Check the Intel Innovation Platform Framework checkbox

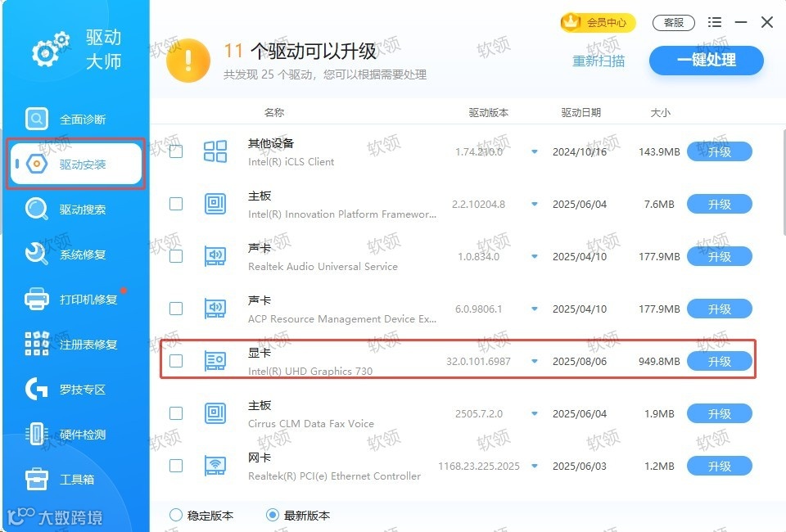point(176,204)
